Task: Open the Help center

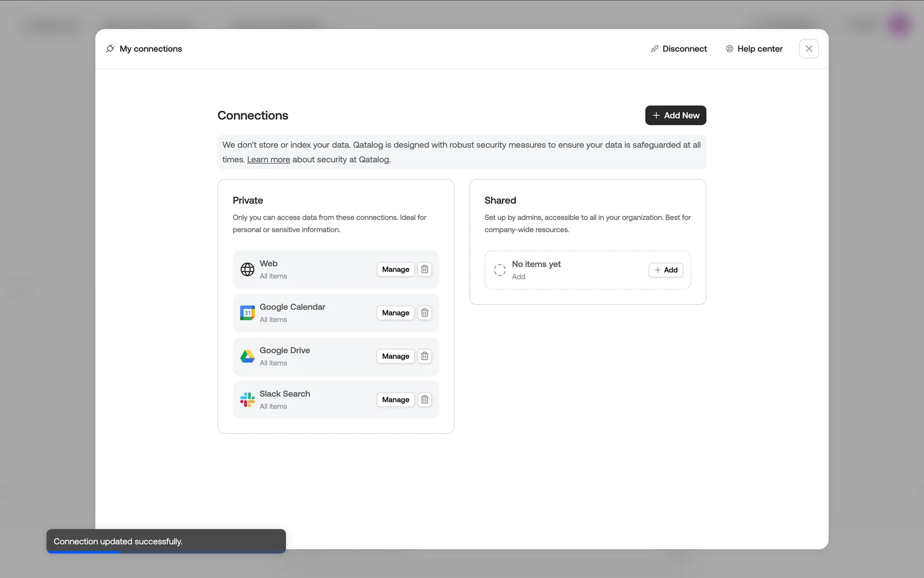Action: tap(754, 49)
